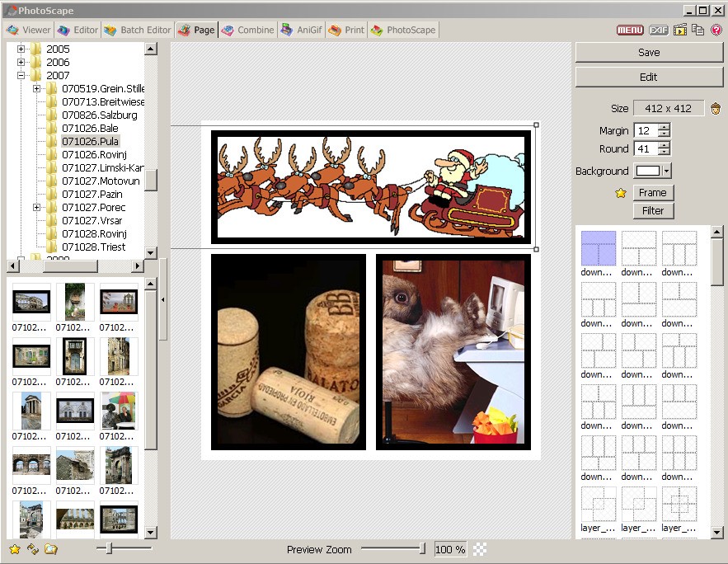This screenshot has width=728, height=564.
Task: Click the favorites star at bottom left
Action: click(x=14, y=549)
